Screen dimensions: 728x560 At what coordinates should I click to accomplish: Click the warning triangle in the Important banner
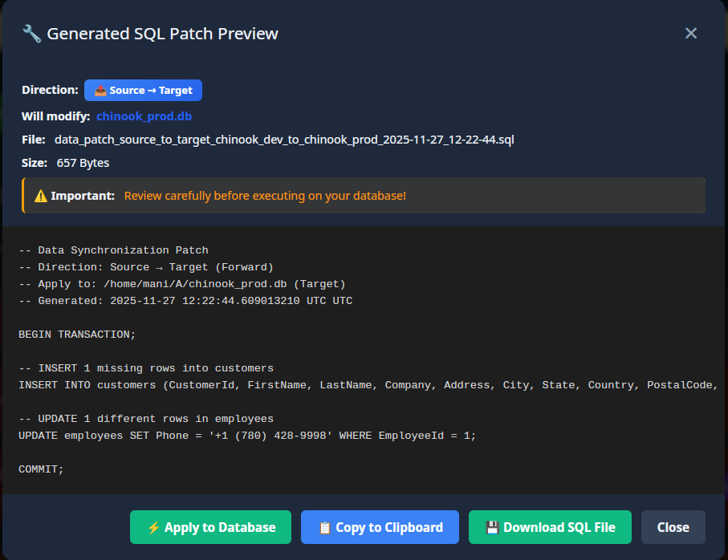click(x=43, y=194)
